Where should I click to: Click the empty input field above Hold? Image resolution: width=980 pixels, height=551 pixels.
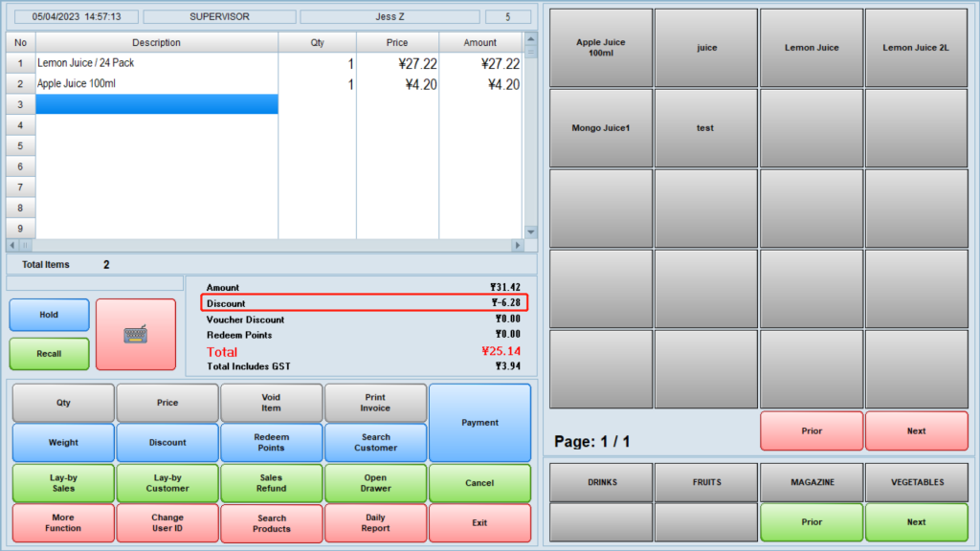tap(95, 283)
